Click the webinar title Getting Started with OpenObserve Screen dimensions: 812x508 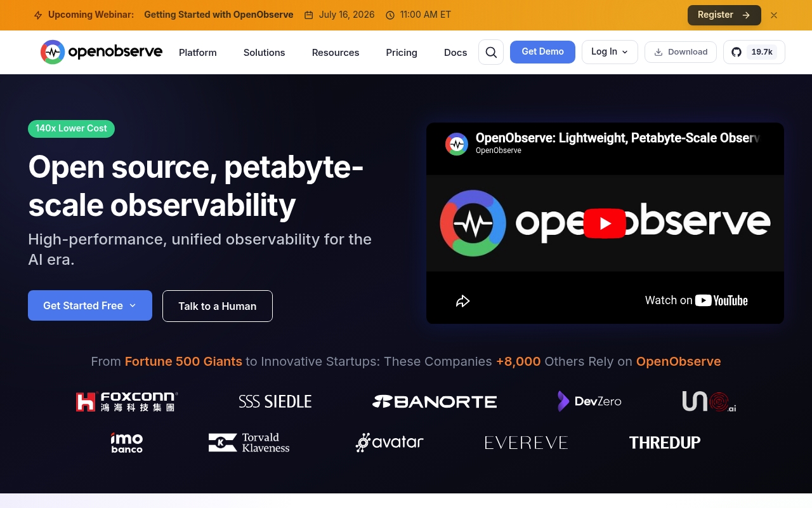click(x=219, y=15)
